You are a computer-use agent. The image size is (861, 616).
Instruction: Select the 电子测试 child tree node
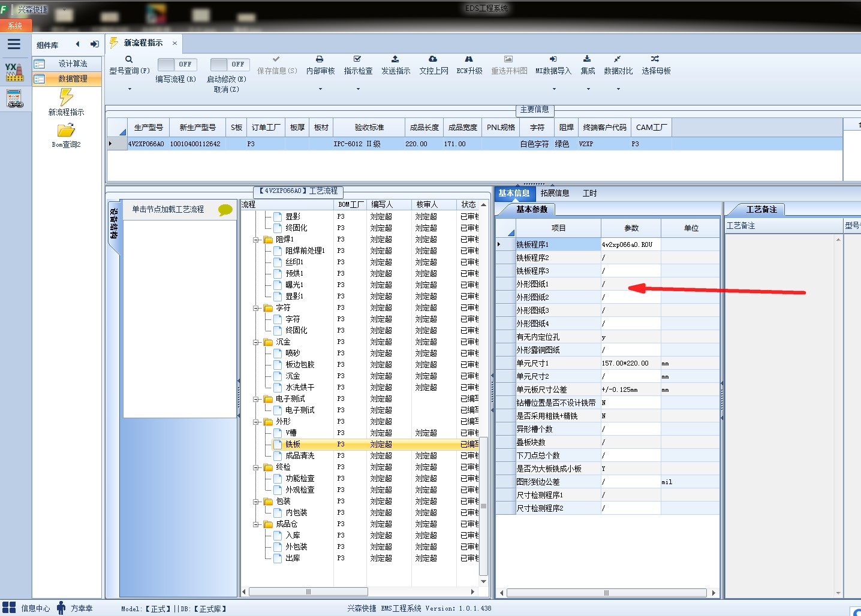pyautogui.click(x=300, y=410)
